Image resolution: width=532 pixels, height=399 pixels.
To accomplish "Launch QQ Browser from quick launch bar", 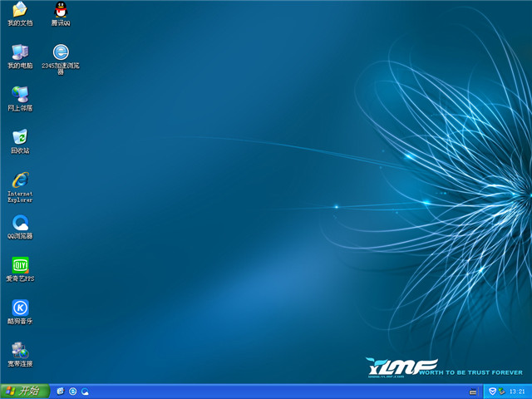I will pyautogui.click(x=85, y=391).
